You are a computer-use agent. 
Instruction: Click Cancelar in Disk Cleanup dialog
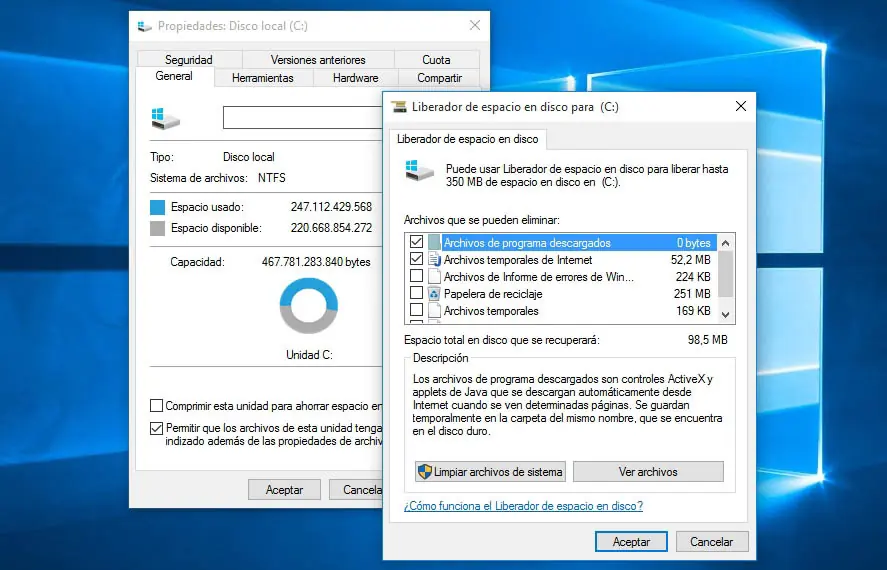point(712,542)
